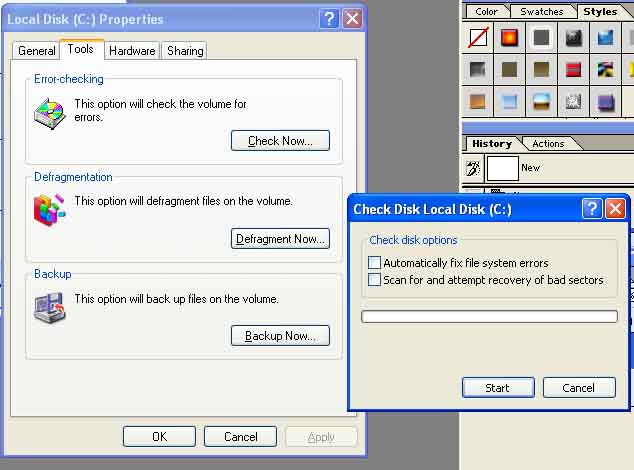Apply the multicolor yellow-blue pattern style
Viewport: 634px width, 470px height.
tap(605, 70)
